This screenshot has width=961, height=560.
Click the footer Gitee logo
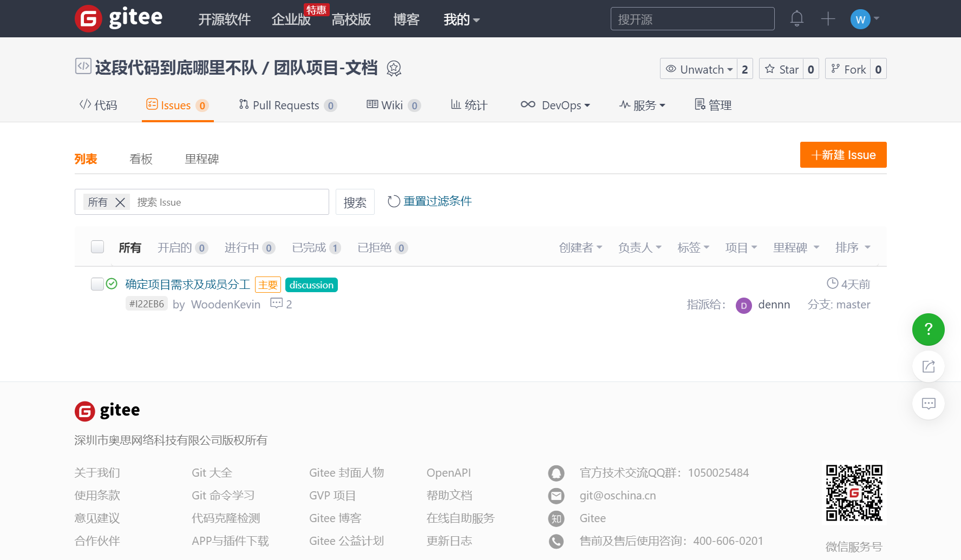107,411
